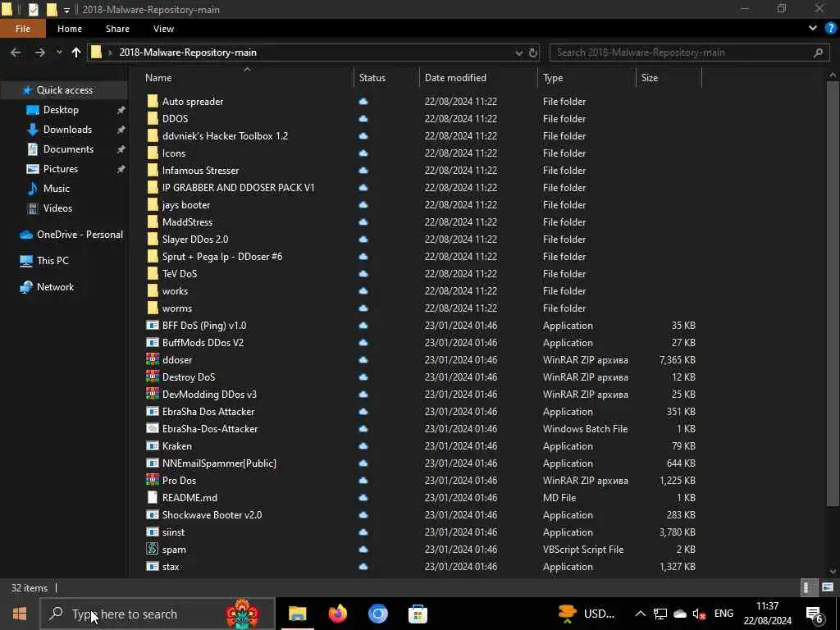Select the worms folder icon

click(x=153, y=308)
